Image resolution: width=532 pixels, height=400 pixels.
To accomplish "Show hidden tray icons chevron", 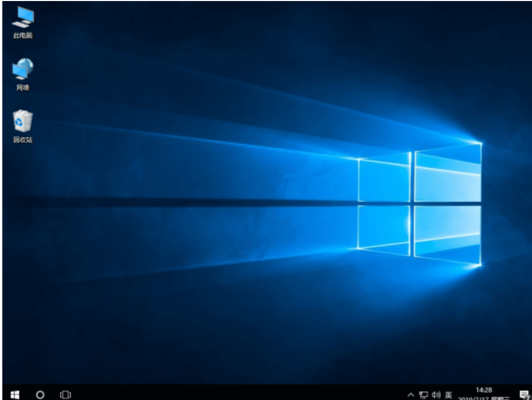I will click(410, 394).
